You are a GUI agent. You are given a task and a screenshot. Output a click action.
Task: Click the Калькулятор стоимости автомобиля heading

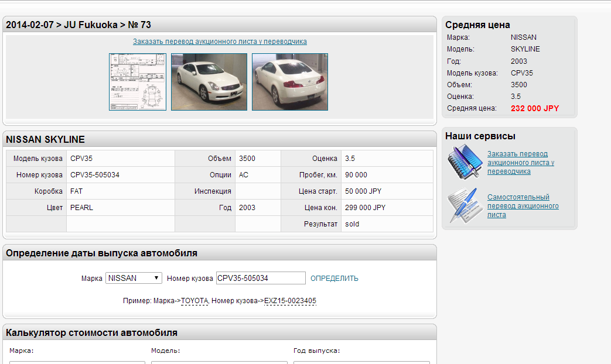pyautogui.click(x=91, y=332)
